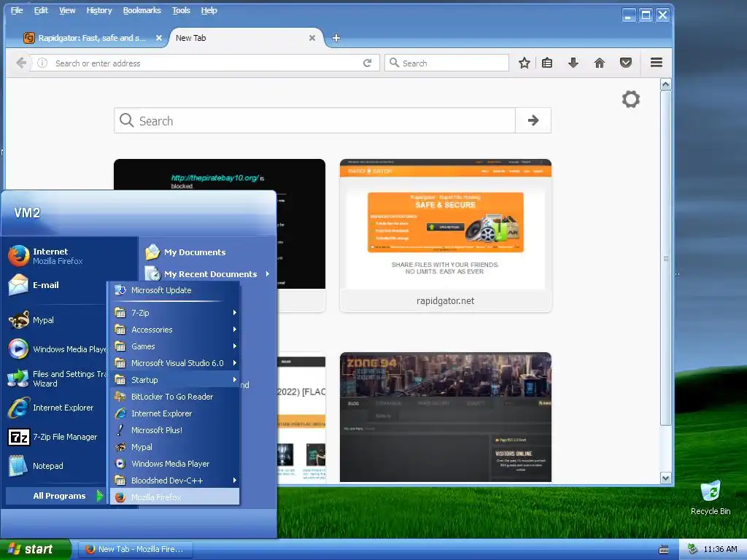Image resolution: width=747 pixels, height=560 pixels.
Task: Open Windows Media Player in All Programs
Action: click(174, 463)
